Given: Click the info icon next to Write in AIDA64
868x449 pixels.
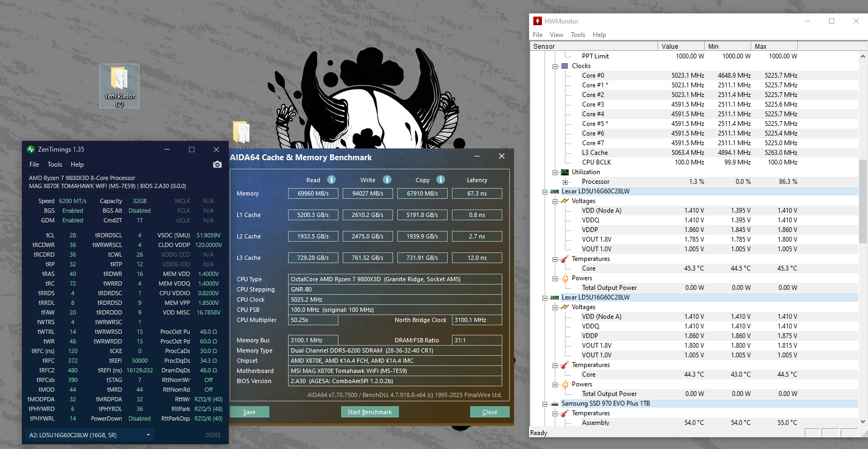Looking at the screenshot, I should [387, 179].
